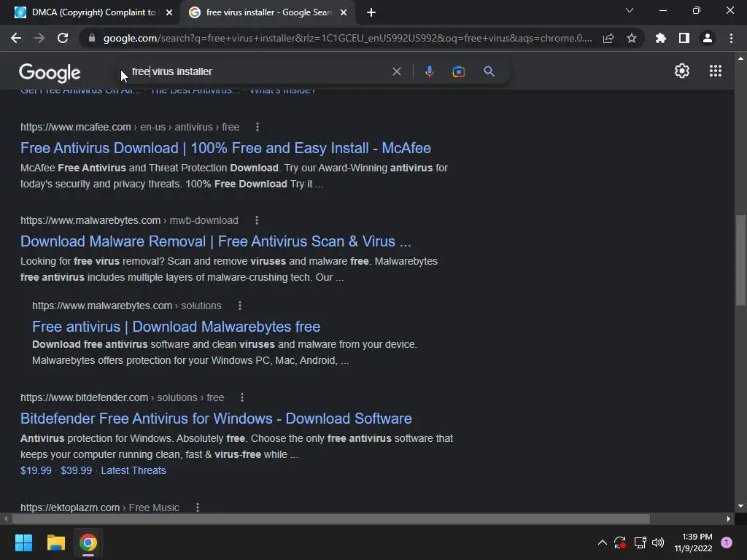Click the mcafee.com result URL text
Viewport: 747px width, 560px height.
130,127
